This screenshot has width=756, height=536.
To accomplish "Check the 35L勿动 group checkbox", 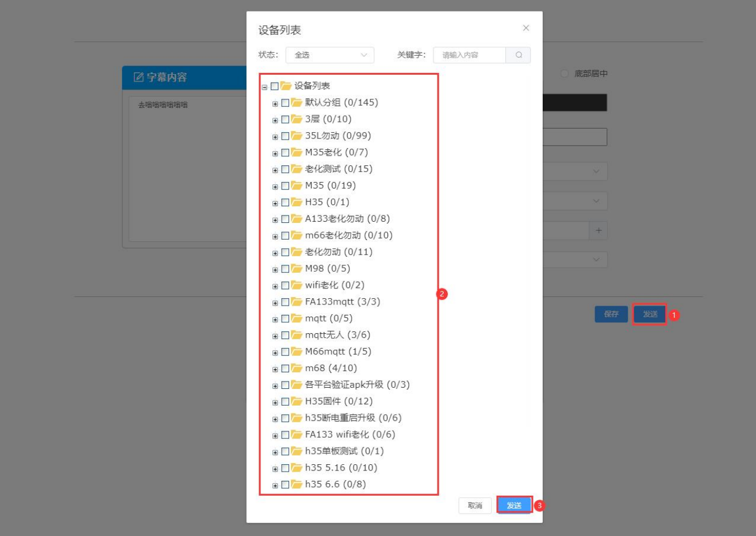I will point(285,137).
